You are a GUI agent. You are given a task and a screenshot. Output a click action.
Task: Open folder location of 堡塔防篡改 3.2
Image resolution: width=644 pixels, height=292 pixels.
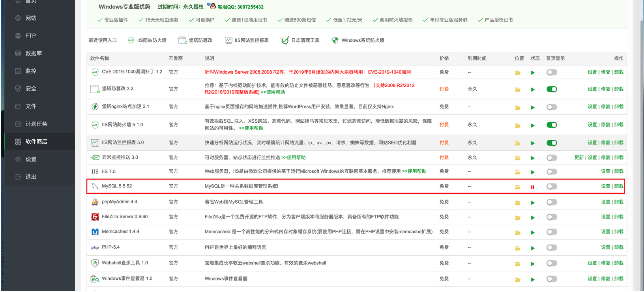coord(517,90)
